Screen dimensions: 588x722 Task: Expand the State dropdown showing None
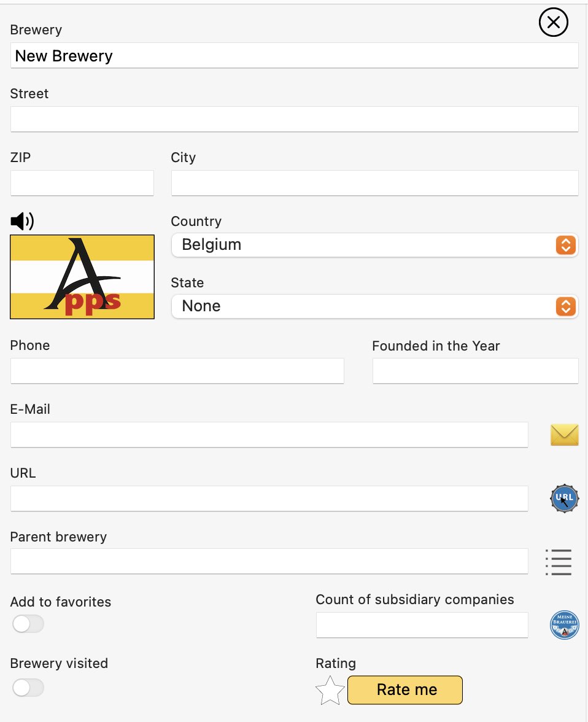pyautogui.click(x=374, y=306)
